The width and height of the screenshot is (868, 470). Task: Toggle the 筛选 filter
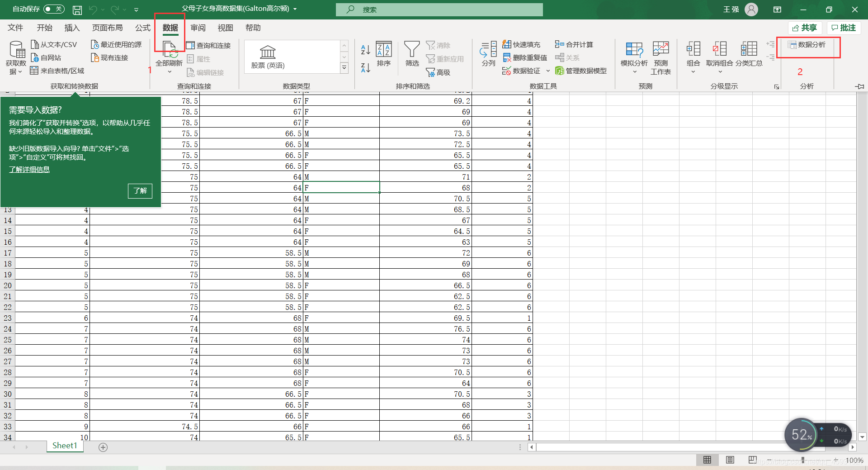(x=412, y=54)
